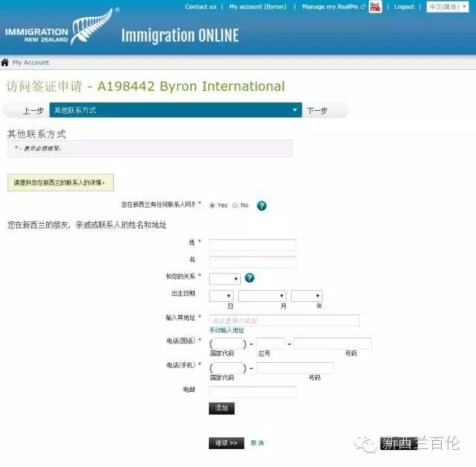The image size is (476, 467).
Task: Focus the 电邮 email input field
Action: [x=253, y=392]
